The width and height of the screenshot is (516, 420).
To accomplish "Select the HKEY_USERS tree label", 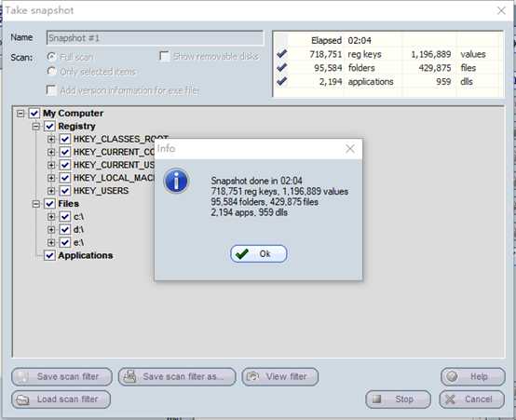I will click(x=101, y=191).
